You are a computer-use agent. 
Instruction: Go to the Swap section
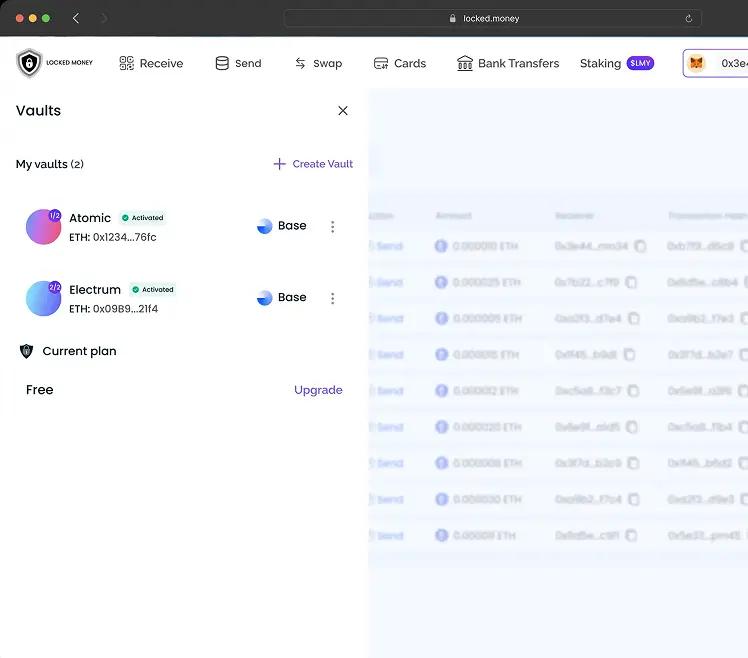click(x=317, y=63)
